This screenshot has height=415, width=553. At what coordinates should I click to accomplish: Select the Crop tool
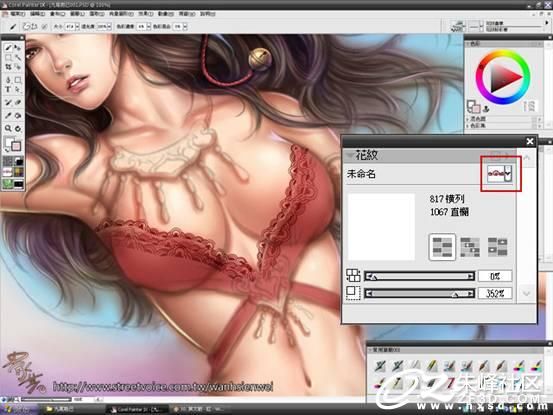8,67
